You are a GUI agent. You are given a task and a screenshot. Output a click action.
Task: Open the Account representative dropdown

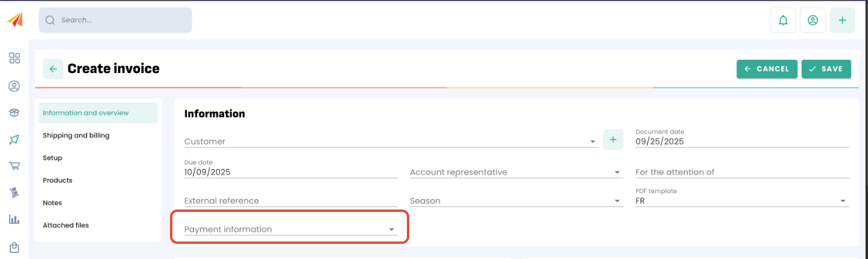tap(617, 173)
